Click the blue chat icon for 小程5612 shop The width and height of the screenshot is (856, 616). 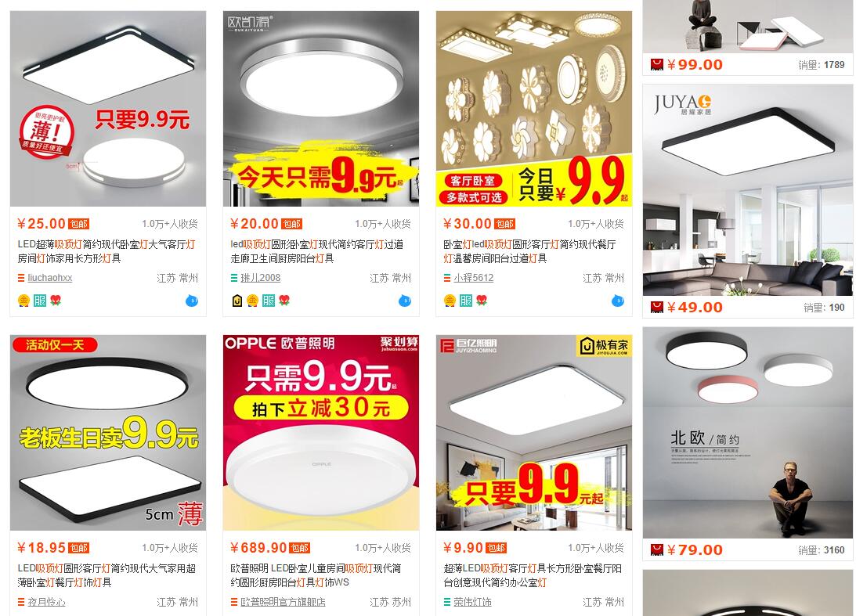(x=617, y=301)
